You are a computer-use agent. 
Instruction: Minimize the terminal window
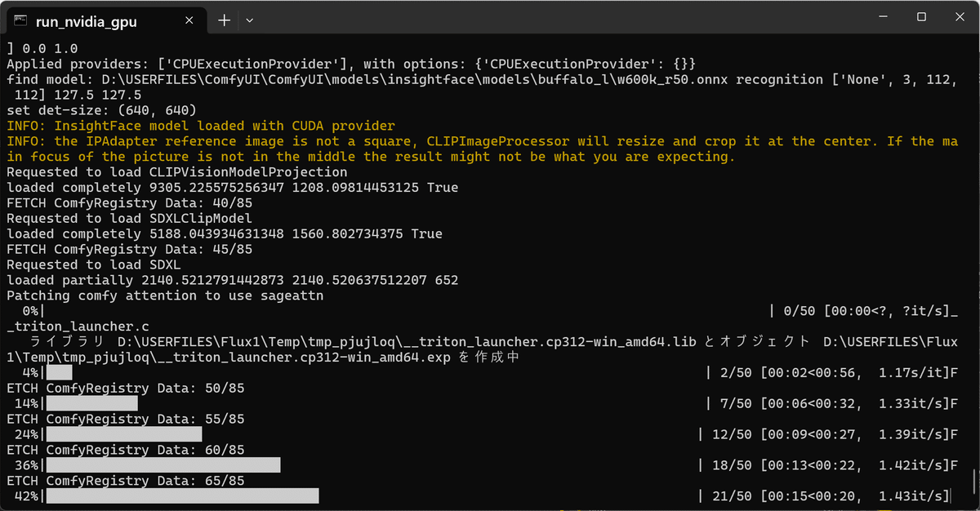(884, 16)
